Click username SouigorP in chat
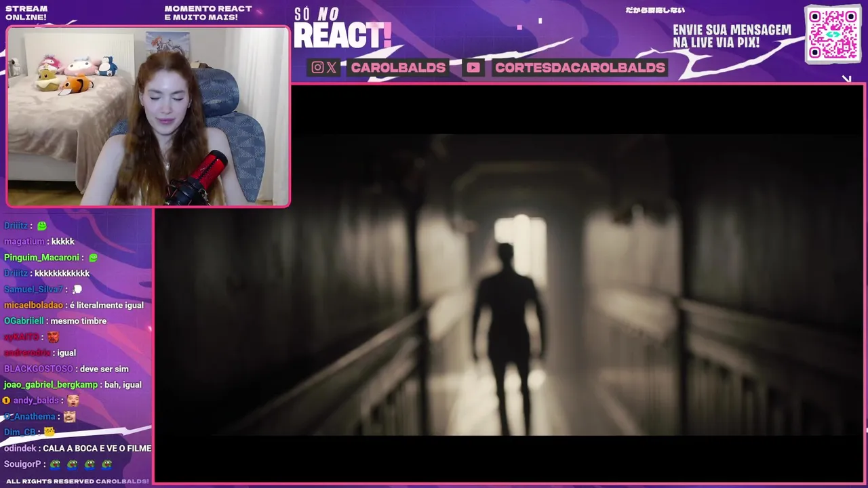The image size is (868, 488). coord(22,464)
